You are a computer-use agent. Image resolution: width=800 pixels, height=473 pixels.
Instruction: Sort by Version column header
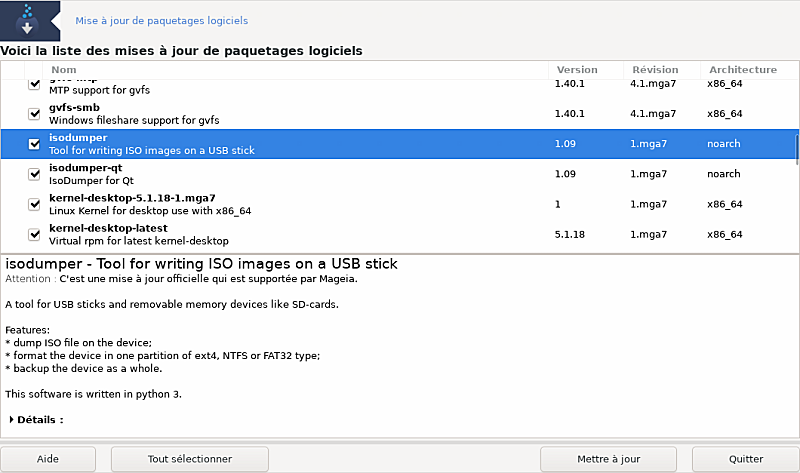point(577,70)
